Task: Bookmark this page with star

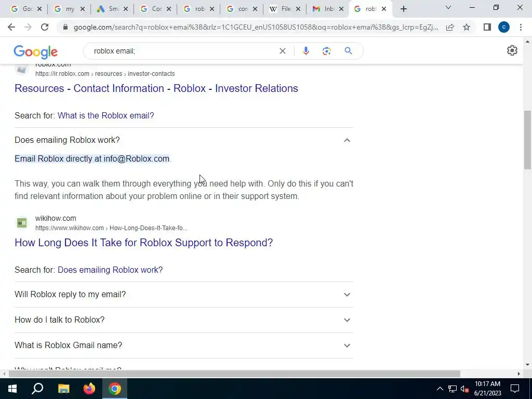Action: (x=467, y=27)
